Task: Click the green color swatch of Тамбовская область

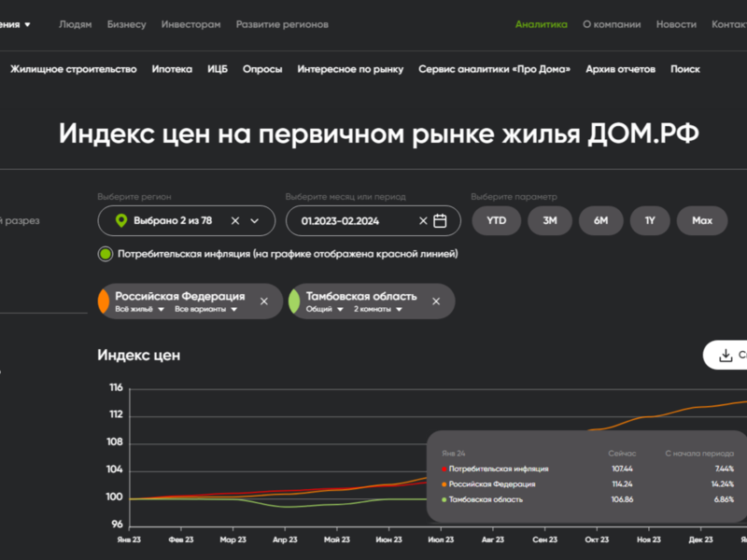Action: [x=294, y=301]
